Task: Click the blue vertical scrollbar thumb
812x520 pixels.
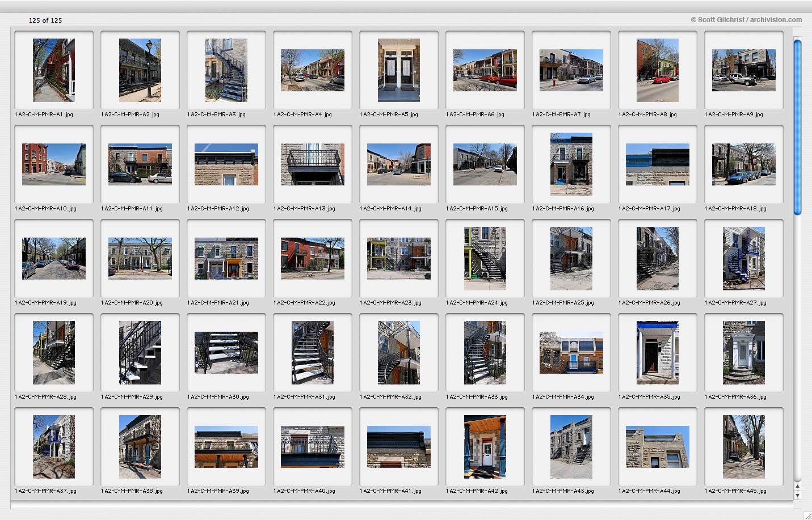Action: pyautogui.click(x=797, y=127)
